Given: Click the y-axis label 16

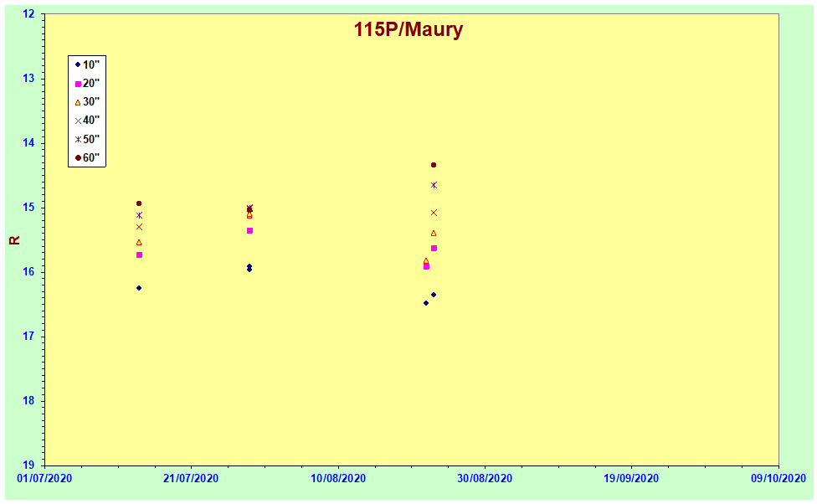Looking at the screenshot, I should pos(28,272).
